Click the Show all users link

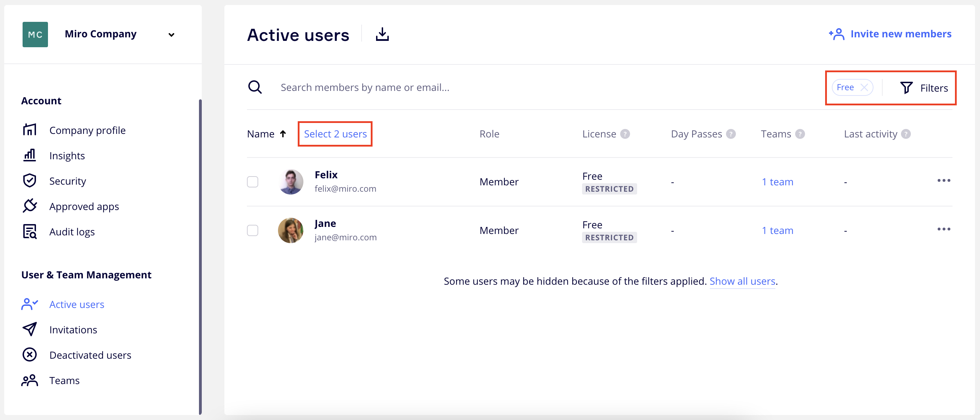pyautogui.click(x=742, y=281)
